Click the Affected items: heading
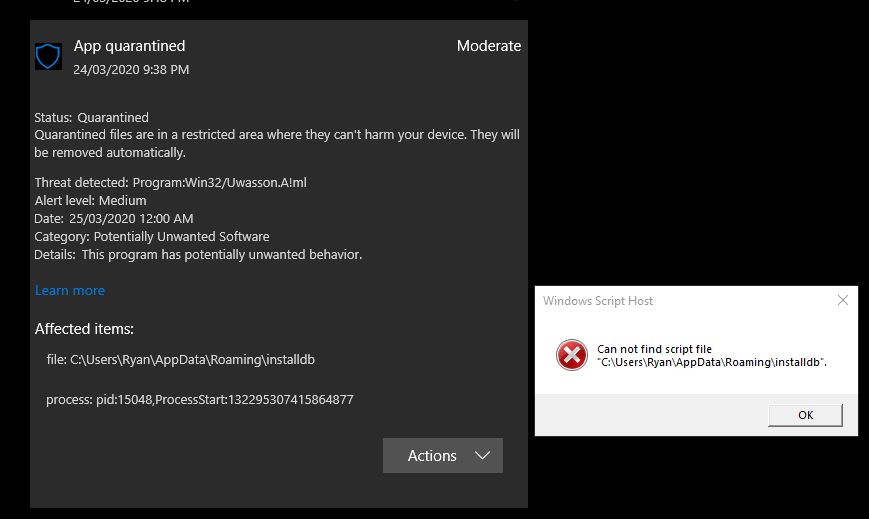 (84, 329)
